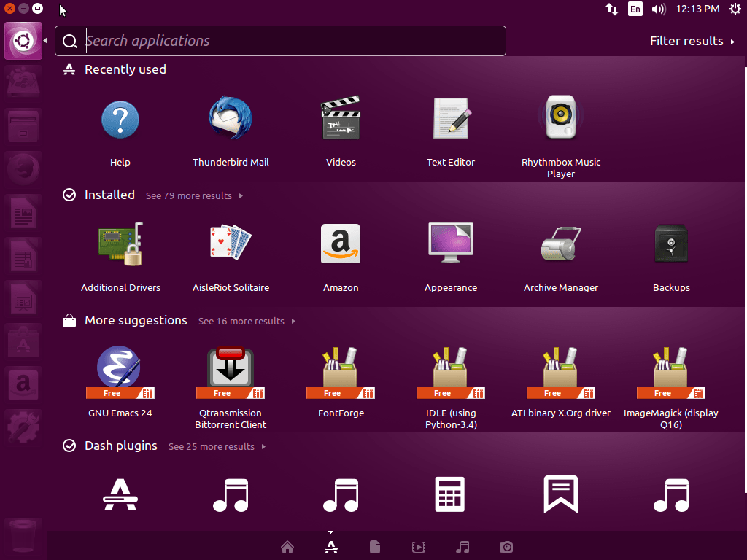Expand See 25 more results for Dash plugins
The image size is (747, 560).
[217, 447]
